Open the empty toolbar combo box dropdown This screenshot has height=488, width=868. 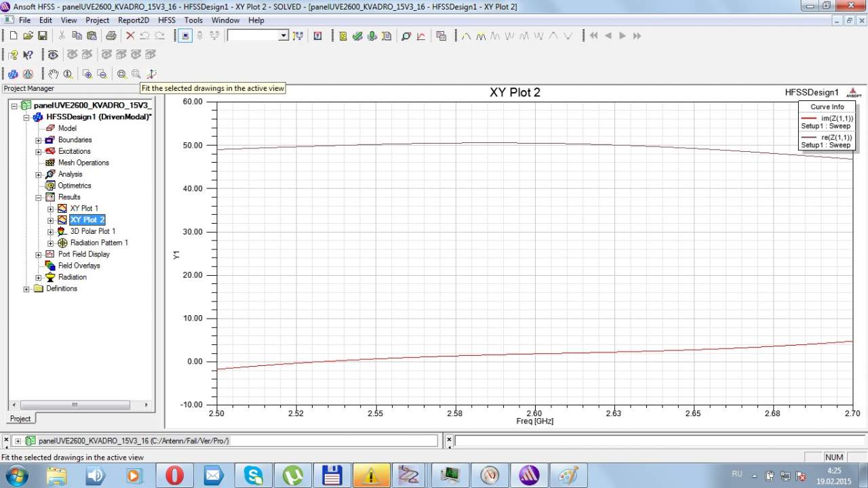point(283,36)
